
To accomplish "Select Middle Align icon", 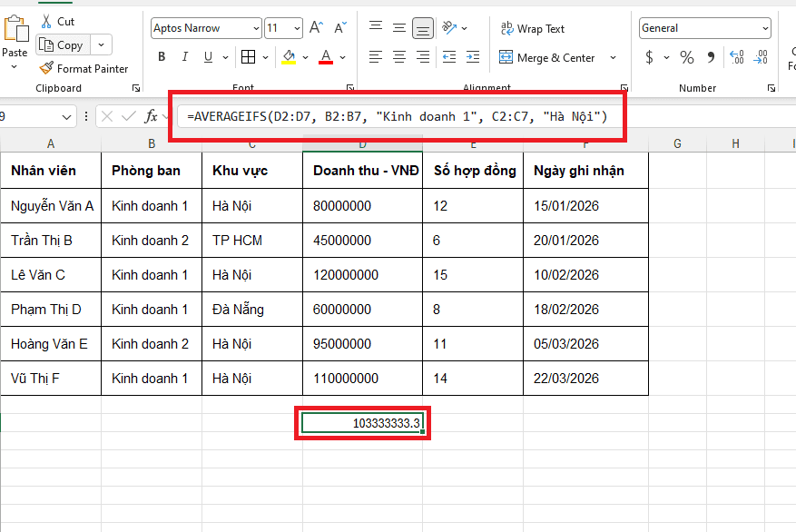I will [399, 27].
